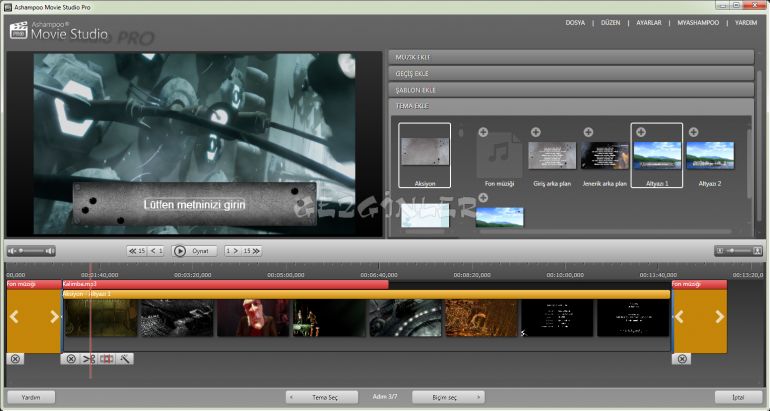
Task: Open the DOSYA menu
Action: [x=575, y=23]
